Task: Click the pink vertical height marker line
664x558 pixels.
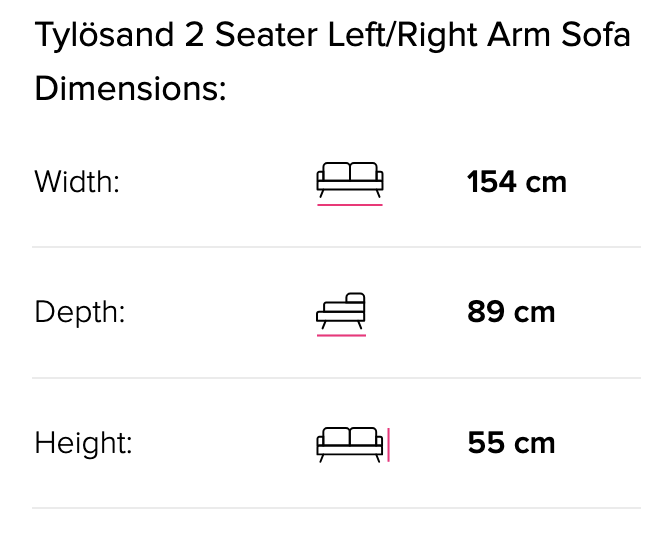Action: [388, 445]
